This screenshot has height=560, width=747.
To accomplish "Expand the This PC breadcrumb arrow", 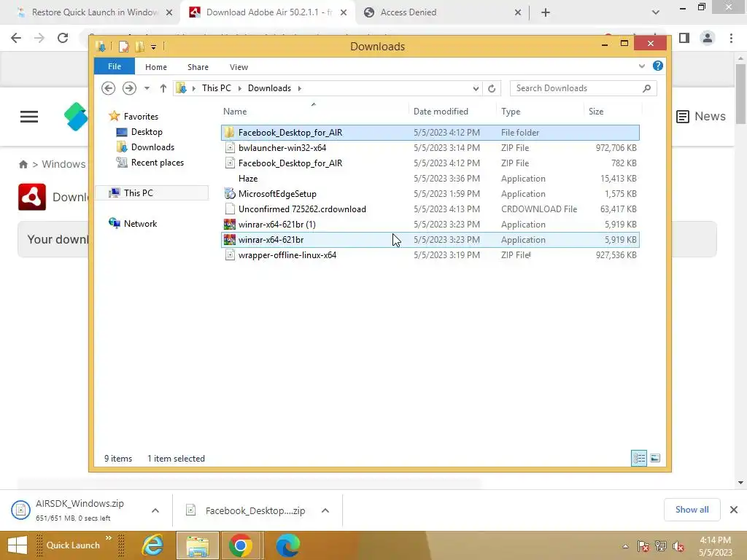I will point(239,88).
